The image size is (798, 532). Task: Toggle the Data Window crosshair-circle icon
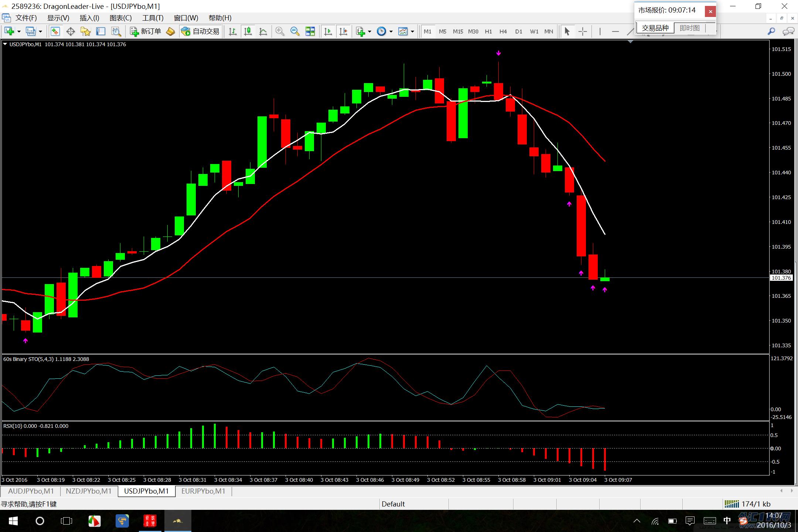[x=70, y=31]
